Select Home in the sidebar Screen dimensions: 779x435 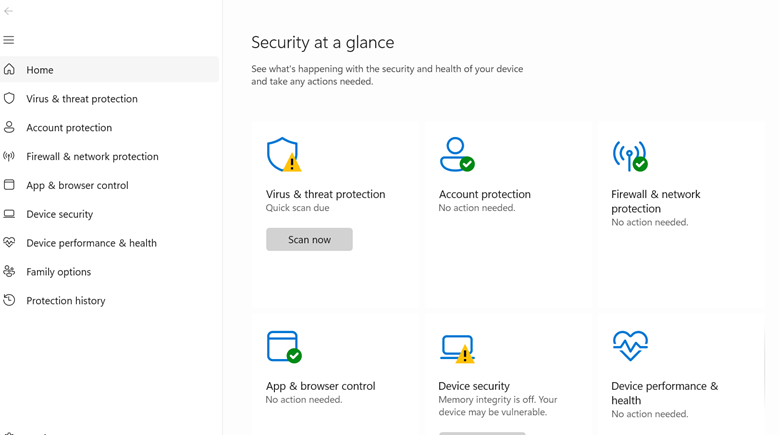(109, 70)
